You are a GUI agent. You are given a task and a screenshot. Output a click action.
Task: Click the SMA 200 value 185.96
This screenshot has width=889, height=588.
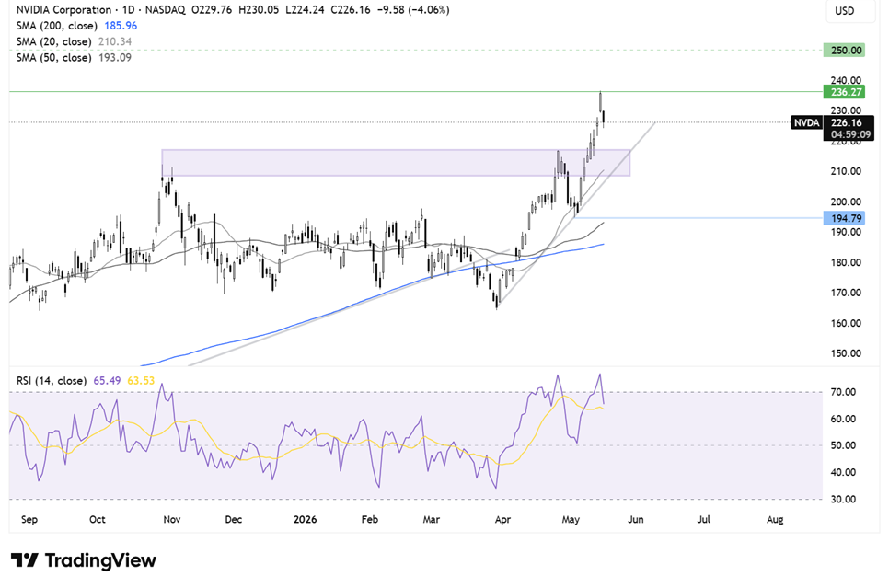pos(121,26)
